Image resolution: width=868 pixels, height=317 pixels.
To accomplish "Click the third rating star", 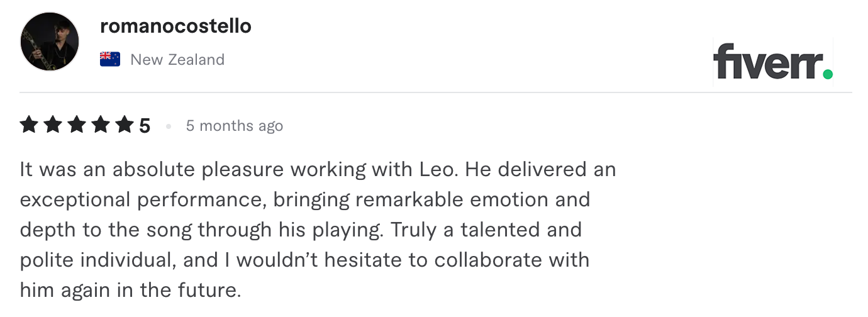I will [77, 125].
